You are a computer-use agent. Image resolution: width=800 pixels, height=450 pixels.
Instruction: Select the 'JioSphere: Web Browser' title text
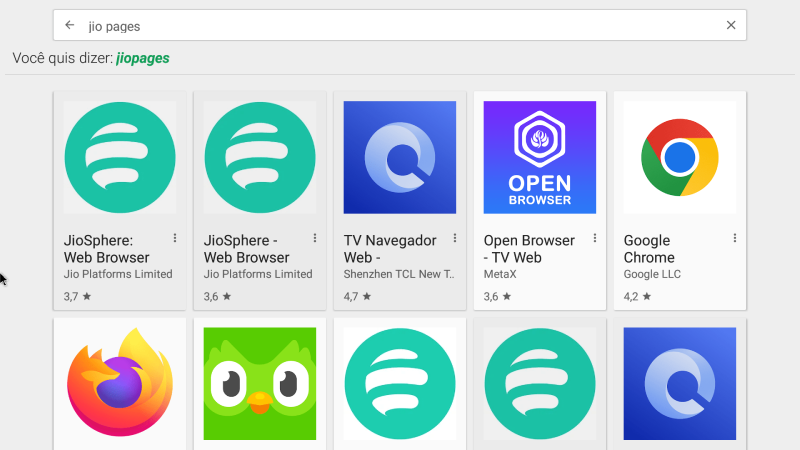click(x=107, y=249)
